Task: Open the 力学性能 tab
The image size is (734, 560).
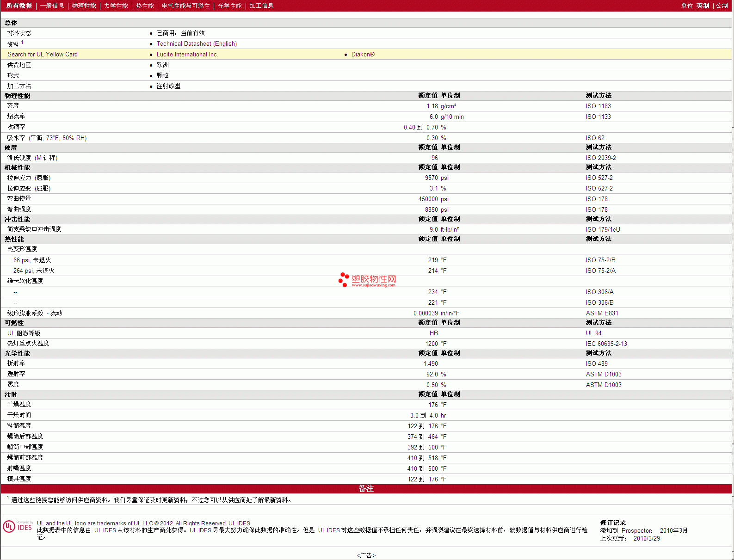Action: 116,6
